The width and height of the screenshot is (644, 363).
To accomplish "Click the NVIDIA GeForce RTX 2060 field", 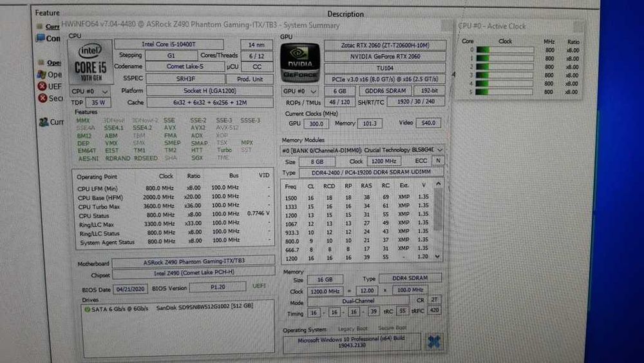I will (385, 56).
